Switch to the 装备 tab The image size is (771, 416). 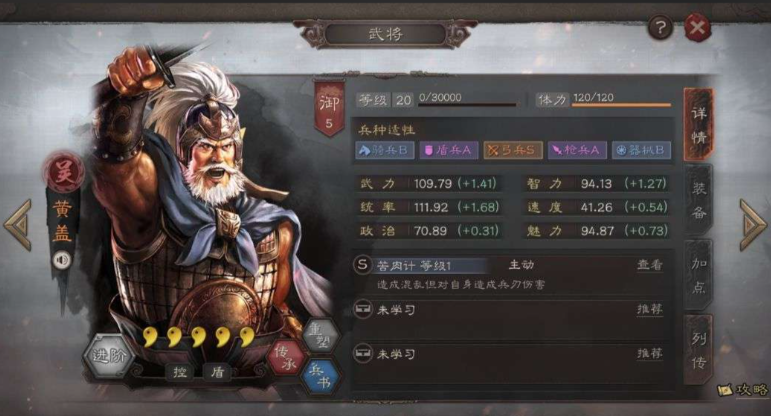tap(699, 200)
